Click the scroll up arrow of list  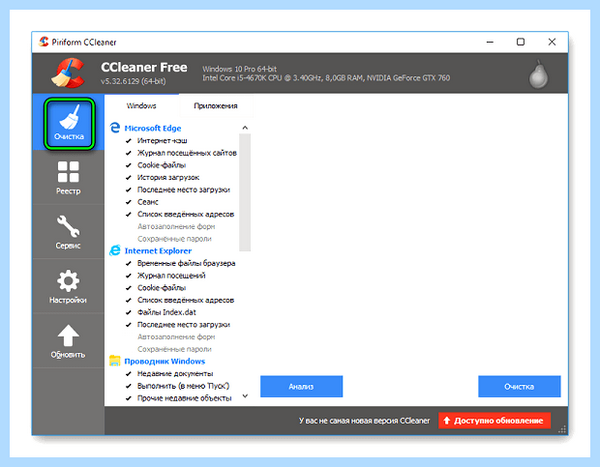point(245,127)
